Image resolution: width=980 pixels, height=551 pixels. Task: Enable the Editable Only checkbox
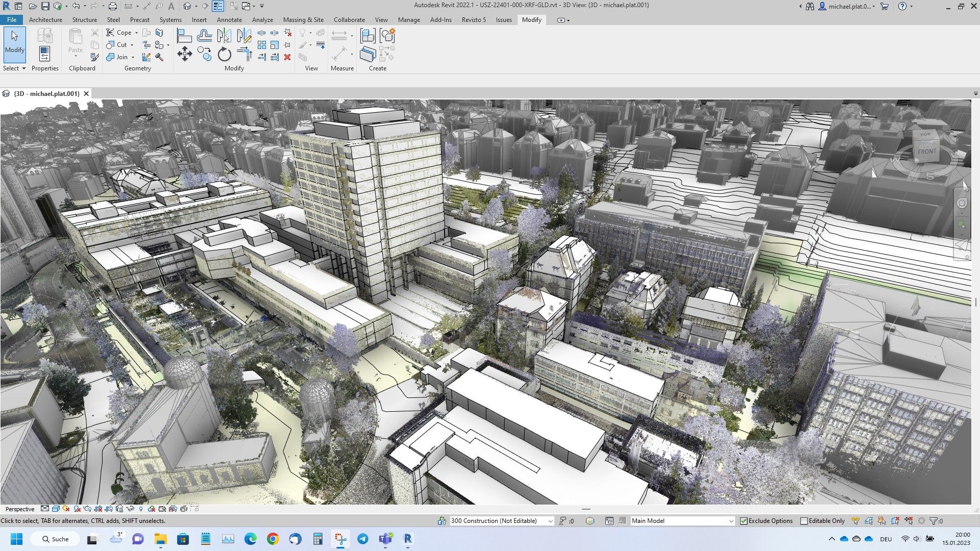(804, 521)
